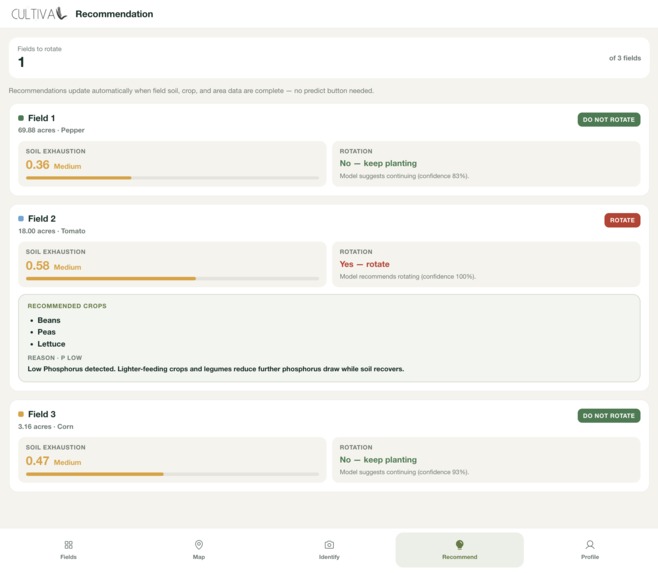Switch to the Recommend tab label
658x573 pixels.
pyautogui.click(x=460, y=557)
